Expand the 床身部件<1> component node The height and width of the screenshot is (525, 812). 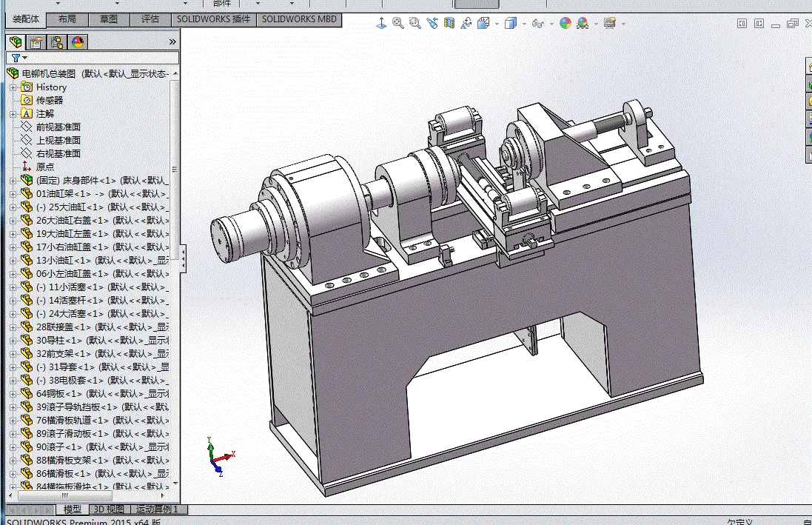click(13, 181)
